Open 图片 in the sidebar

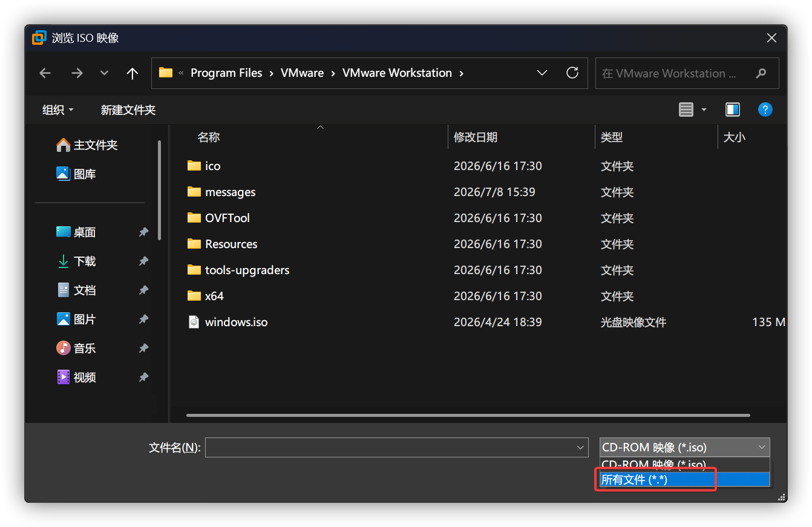pyautogui.click(x=76, y=319)
